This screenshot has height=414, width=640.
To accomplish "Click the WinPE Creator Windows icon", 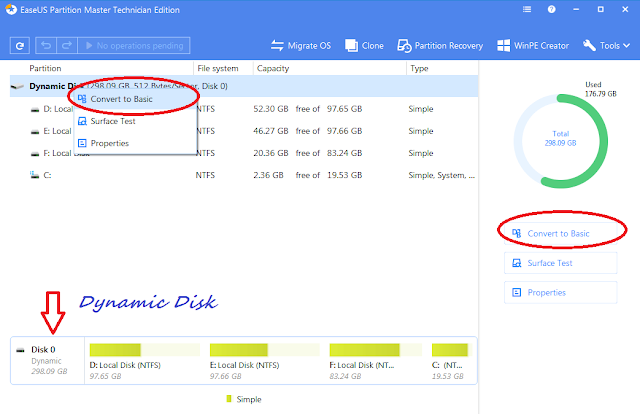I will (503, 46).
